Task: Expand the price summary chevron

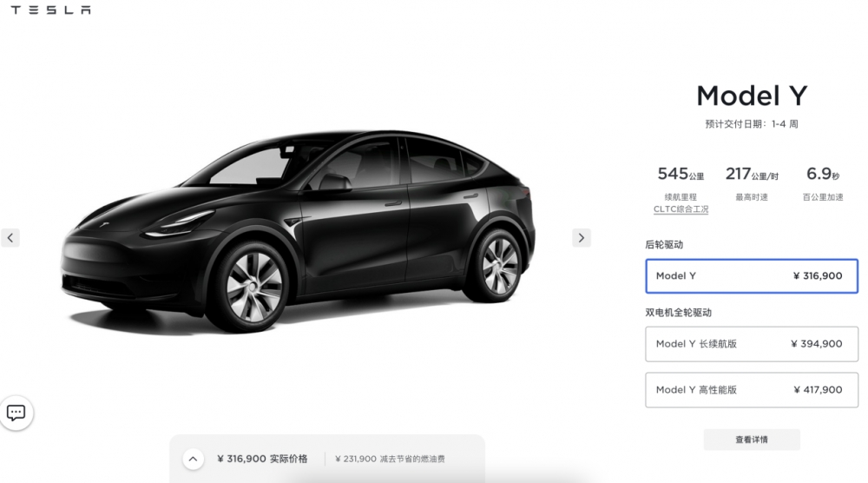Action: click(193, 459)
